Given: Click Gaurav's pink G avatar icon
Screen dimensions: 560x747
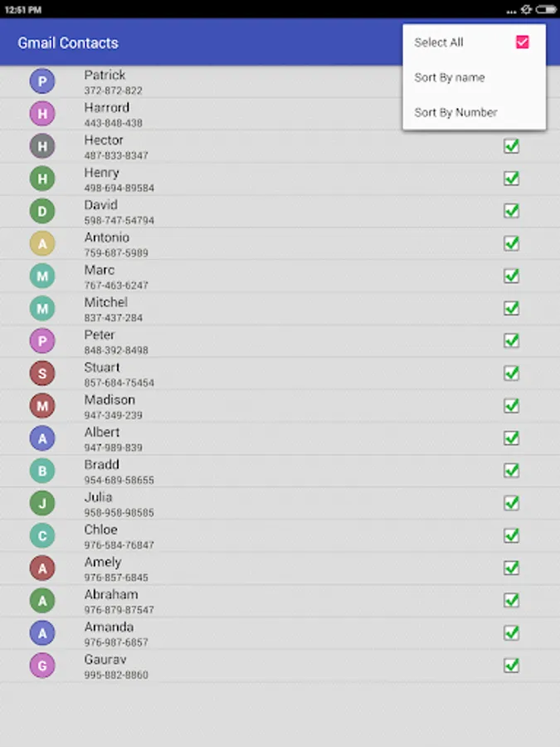Looking at the screenshot, I should pos(42,666).
